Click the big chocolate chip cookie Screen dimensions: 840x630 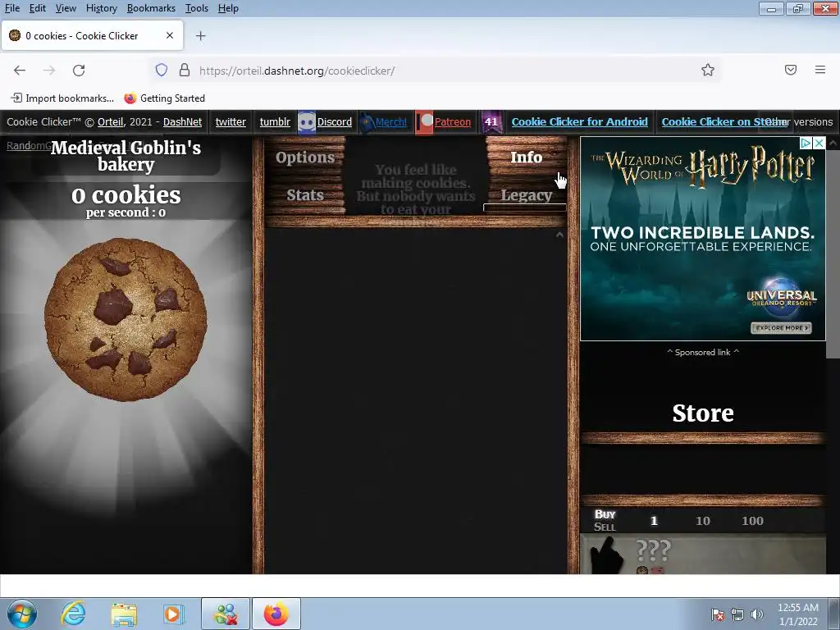[126, 320]
